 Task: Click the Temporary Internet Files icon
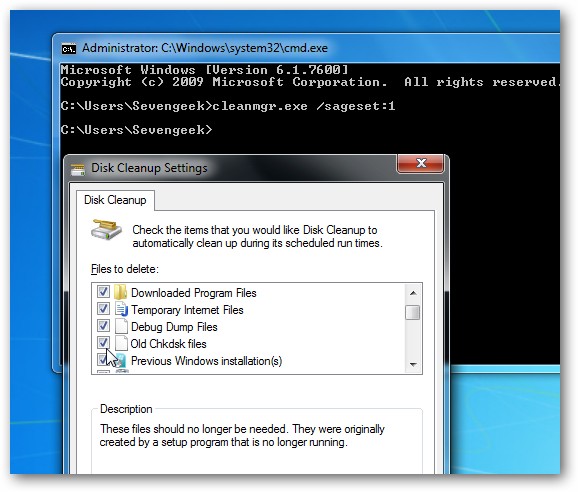[x=121, y=309]
